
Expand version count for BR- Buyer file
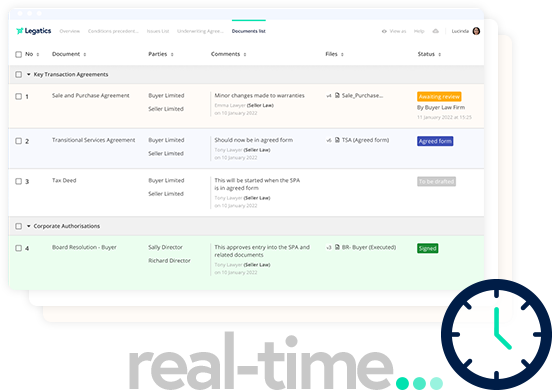click(329, 247)
